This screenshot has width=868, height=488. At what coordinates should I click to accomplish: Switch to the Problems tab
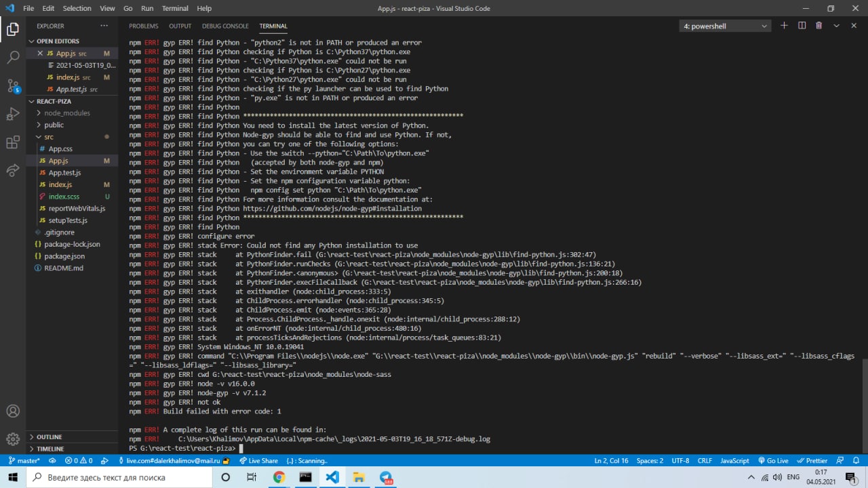[144, 26]
